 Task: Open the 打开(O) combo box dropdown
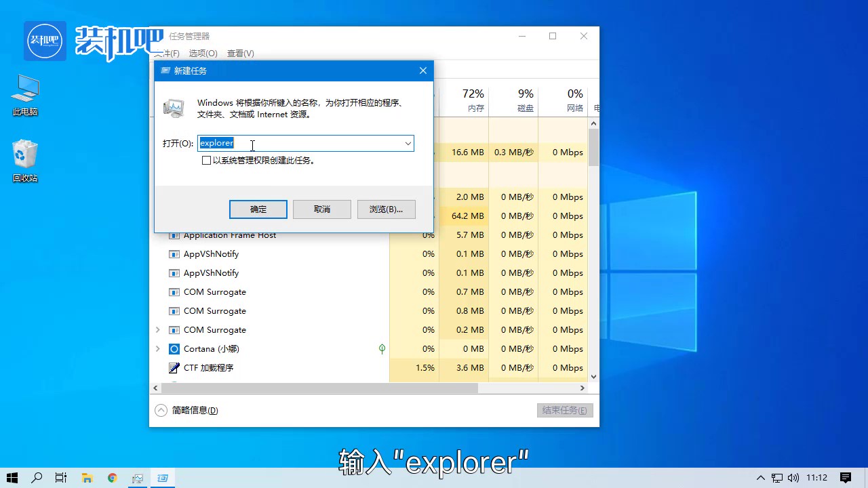408,143
